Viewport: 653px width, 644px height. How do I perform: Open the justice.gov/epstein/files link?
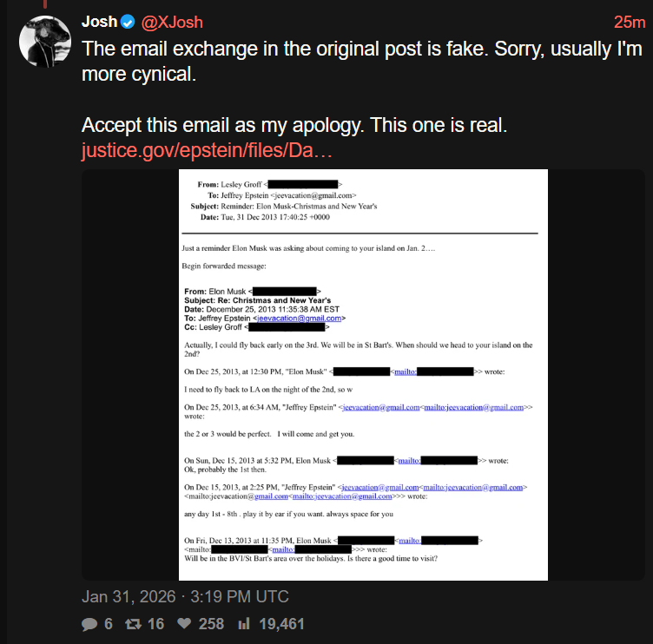207,150
